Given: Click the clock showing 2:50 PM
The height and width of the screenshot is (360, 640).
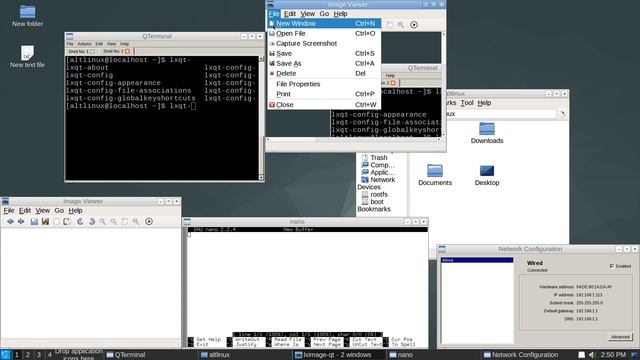Looking at the screenshot, I should [x=613, y=355].
